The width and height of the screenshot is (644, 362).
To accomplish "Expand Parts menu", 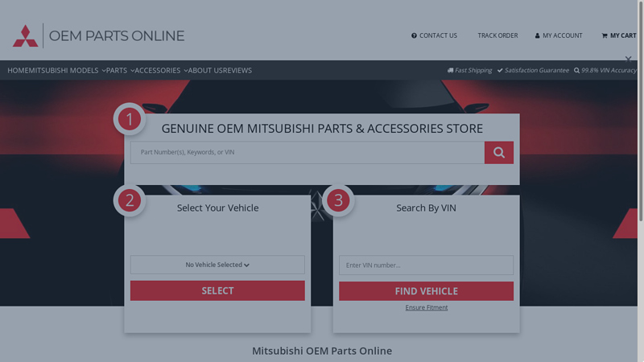I will point(120,71).
